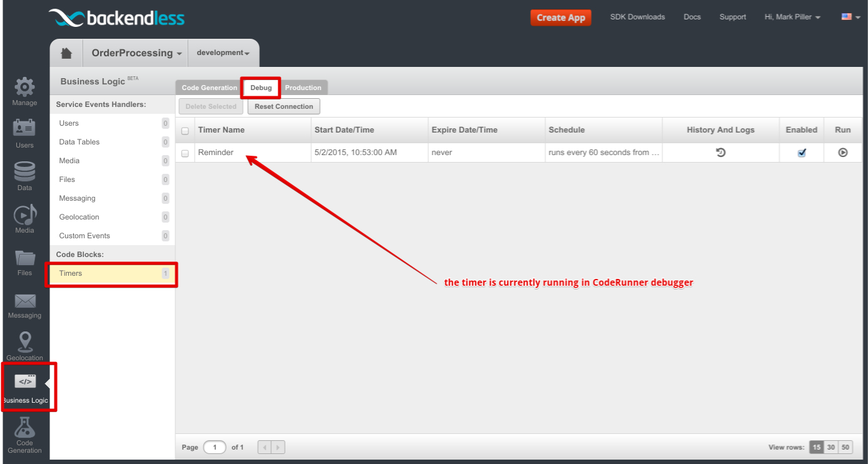
Task: Show 30 rows per page
Action: pyautogui.click(x=831, y=447)
